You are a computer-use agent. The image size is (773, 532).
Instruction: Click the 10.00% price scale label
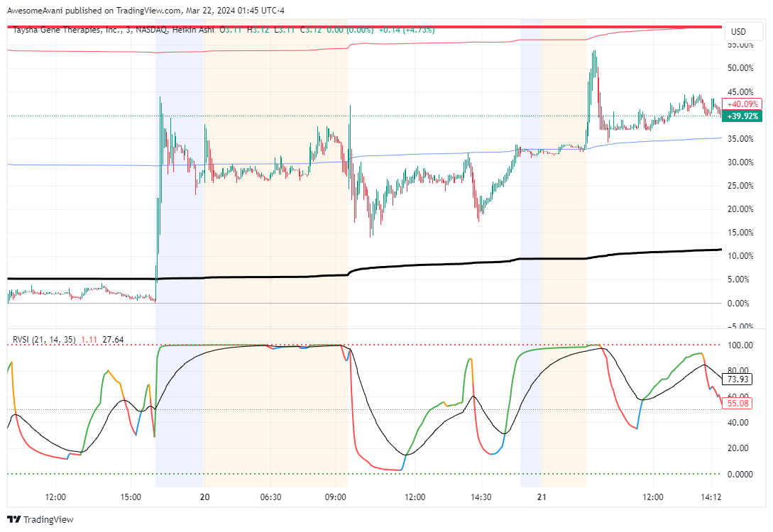740,256
